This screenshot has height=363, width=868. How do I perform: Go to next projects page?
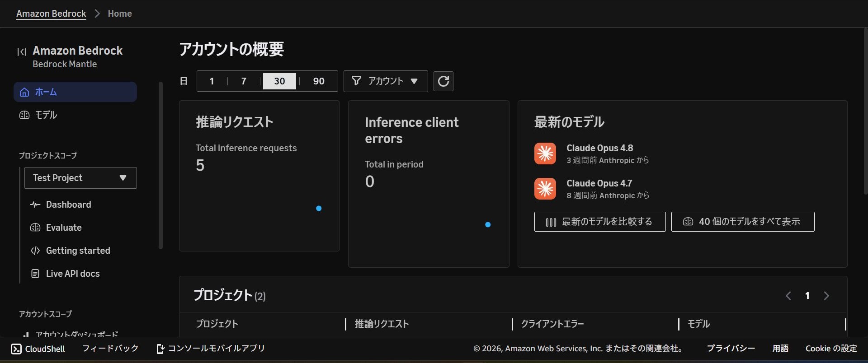826,296
